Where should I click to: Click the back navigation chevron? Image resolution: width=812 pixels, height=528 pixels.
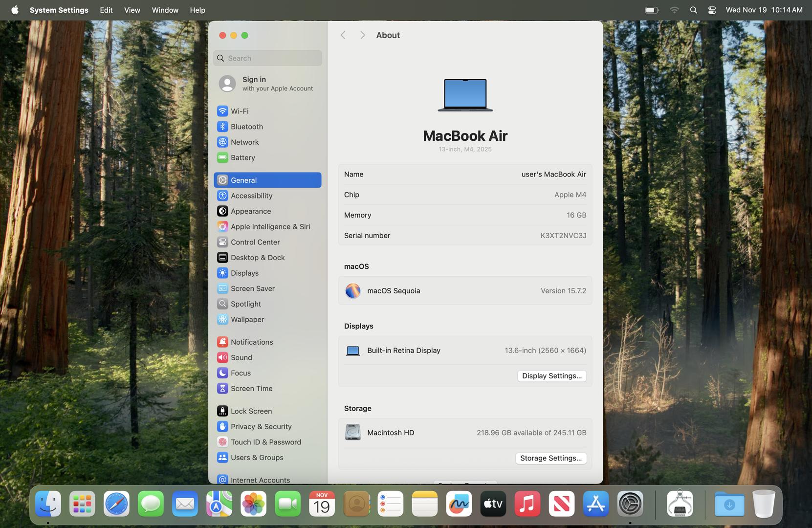343,35
